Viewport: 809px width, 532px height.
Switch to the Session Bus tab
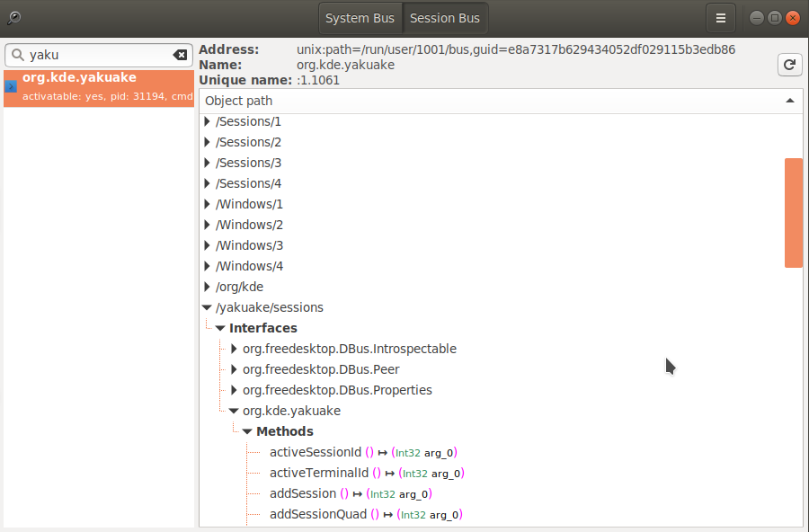[445, 18]
